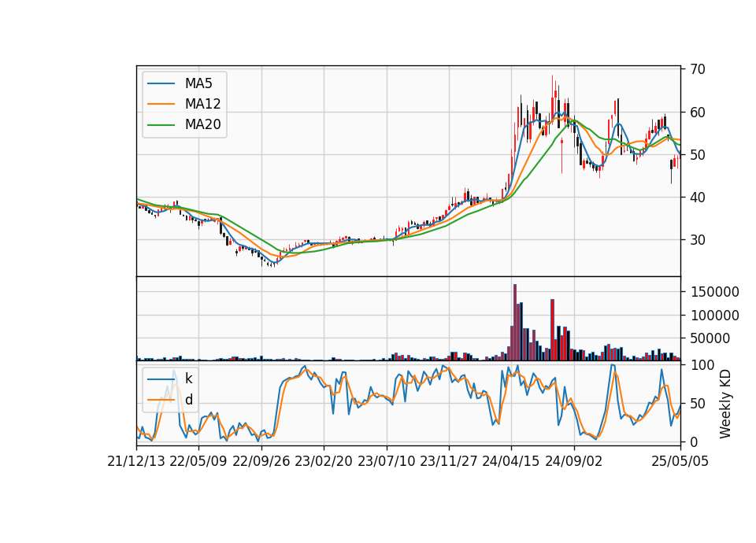Click the 150000 volume axis label
756x543 pixels.
tap(715, 292)
